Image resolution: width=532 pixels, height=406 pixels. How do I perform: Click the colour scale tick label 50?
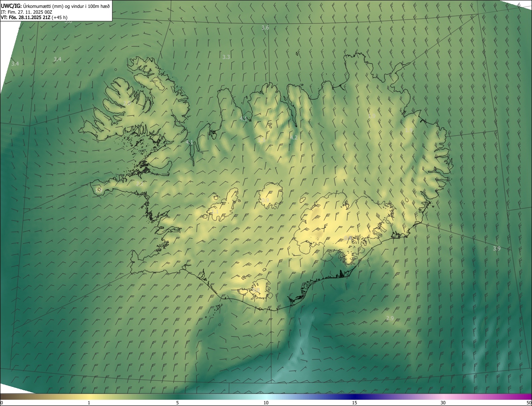click(x=529, y=403)
